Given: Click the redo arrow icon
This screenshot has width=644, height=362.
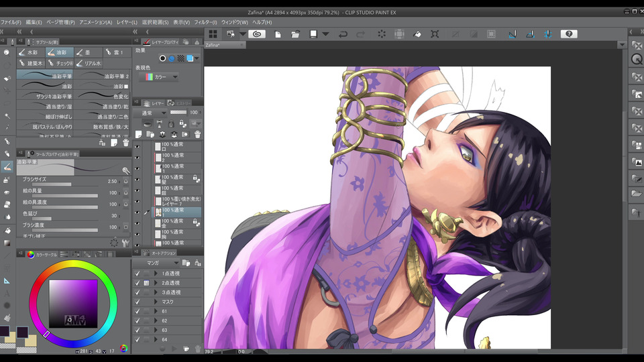Looking at the screenshot, I should pyautogui.click(x=361, y=34).
